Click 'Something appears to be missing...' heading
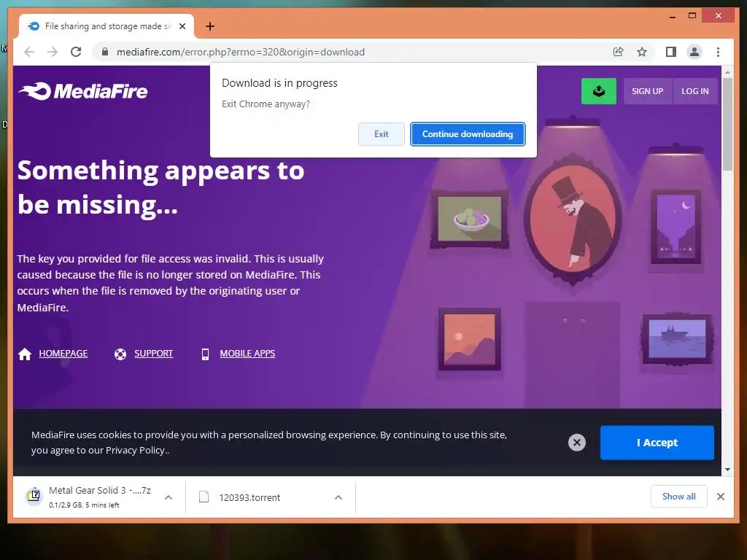The width and height of the screenshot is (747, 560). (x=160, y=187)
